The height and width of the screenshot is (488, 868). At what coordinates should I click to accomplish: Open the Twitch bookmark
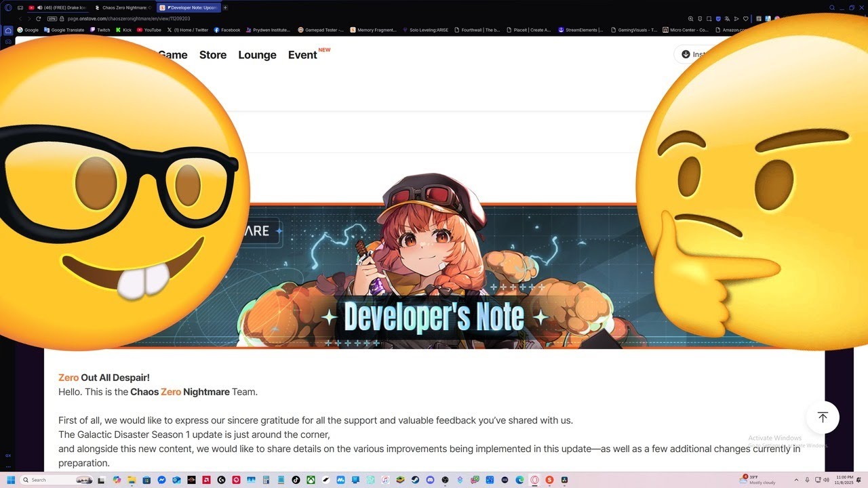tap(100, 30)
